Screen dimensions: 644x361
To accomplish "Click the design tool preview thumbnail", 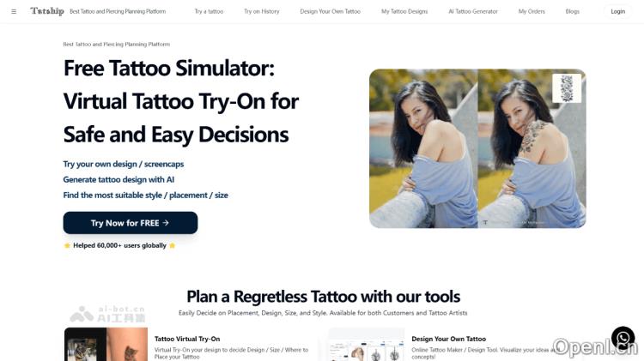I will [x=367, y=344].
